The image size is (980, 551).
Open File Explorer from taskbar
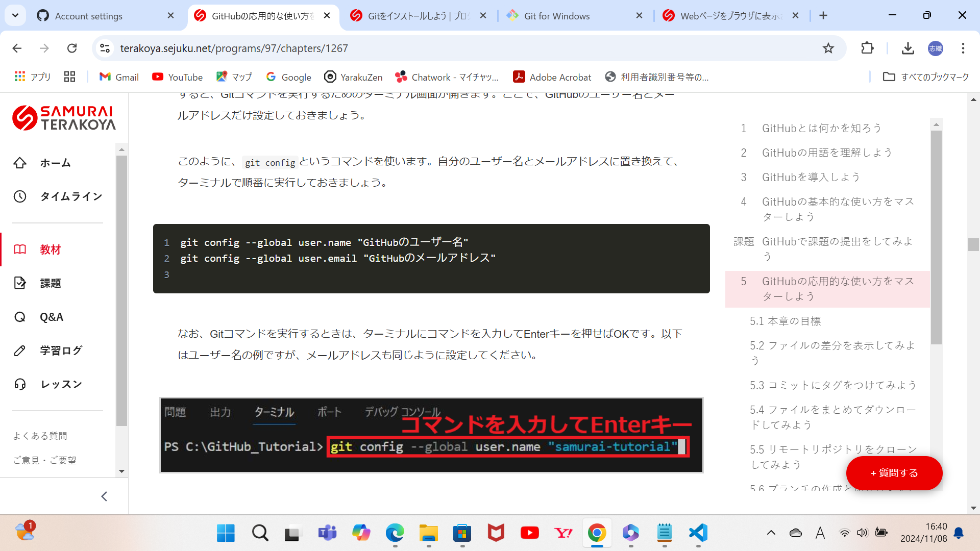click(428, 533)
